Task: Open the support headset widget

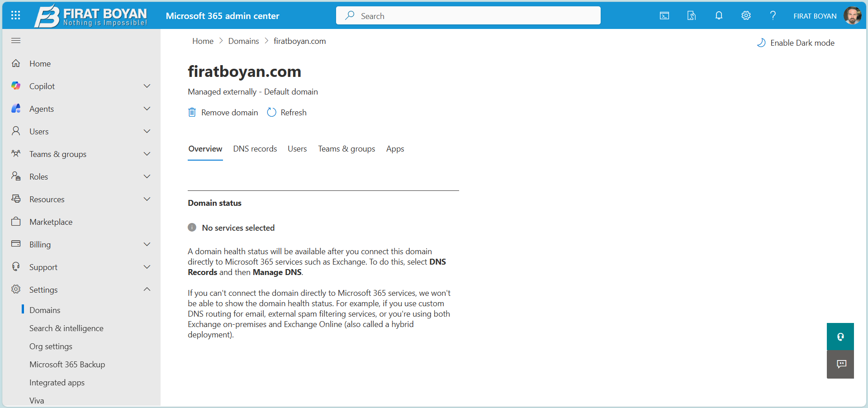Action: tap(840, 337)
